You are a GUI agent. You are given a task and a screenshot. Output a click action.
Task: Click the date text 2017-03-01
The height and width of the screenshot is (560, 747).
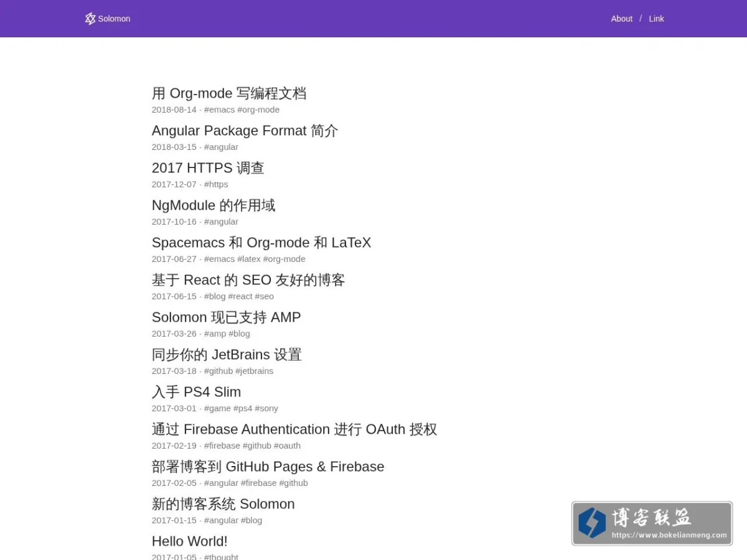[174, 408]
